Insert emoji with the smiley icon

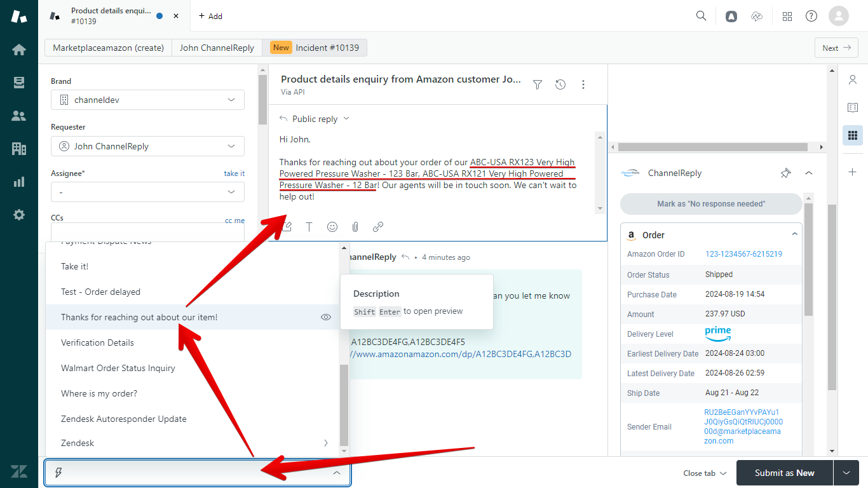pyautogui.click(x=332, y=227)
